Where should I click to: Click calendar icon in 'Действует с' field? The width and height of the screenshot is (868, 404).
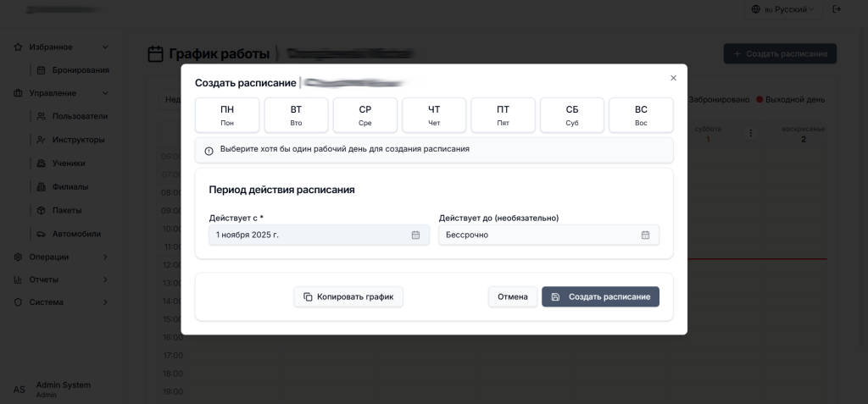coord(415,235)
